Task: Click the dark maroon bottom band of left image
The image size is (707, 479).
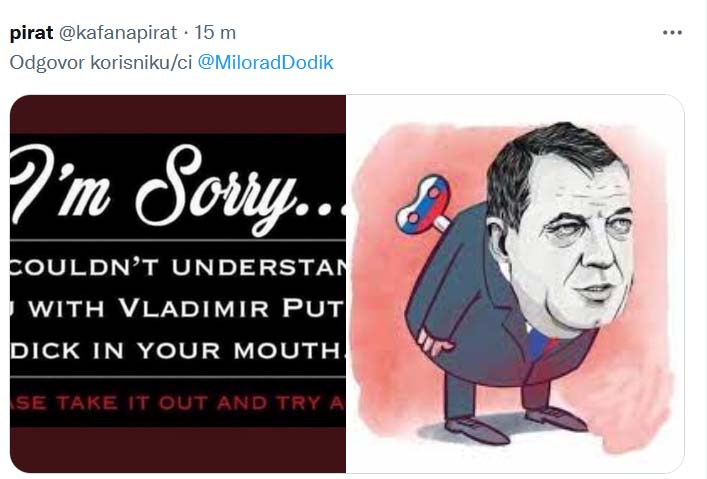Action: (x=178, y=450)
